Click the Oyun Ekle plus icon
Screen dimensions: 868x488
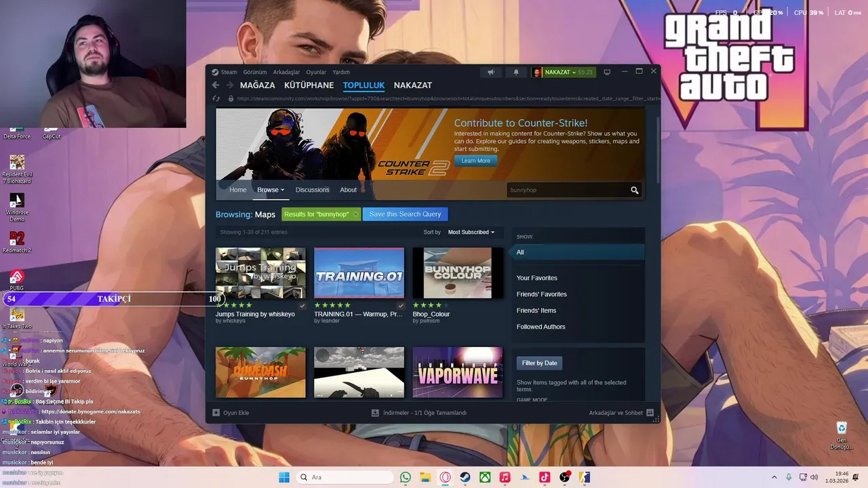216,412
